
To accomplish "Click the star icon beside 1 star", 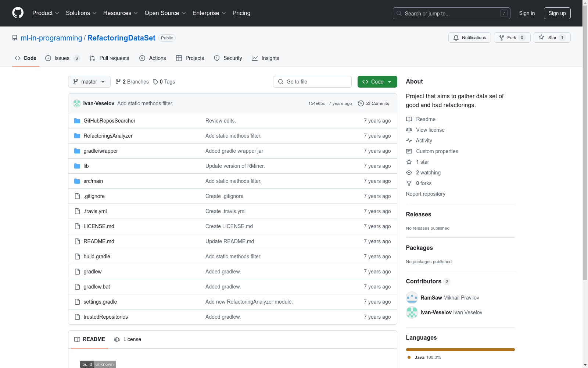I will click(x=409, y=162).
